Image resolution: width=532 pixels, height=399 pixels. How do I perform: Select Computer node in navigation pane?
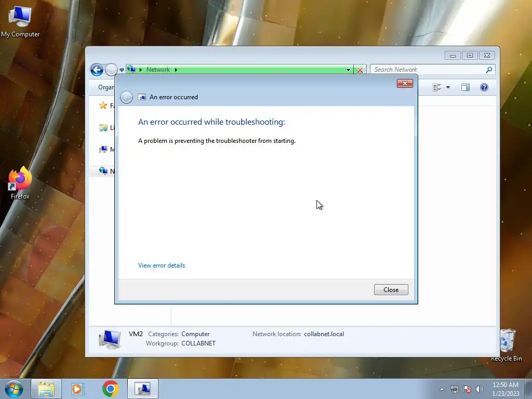(103, 149)
